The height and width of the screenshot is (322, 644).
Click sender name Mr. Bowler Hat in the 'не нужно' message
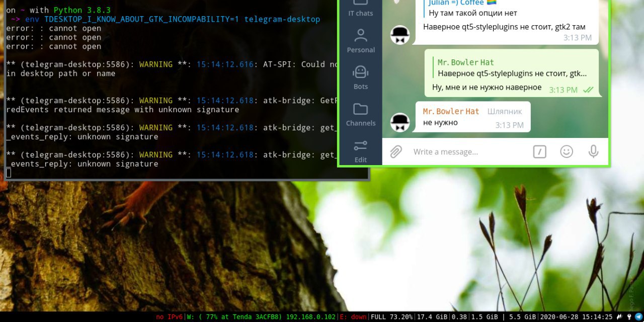tap(451, 111)
